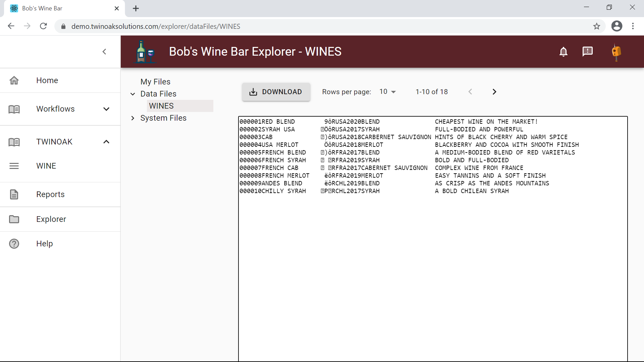Click the 000003CAB record line
644x362 pixels.
tap(404, 137)
